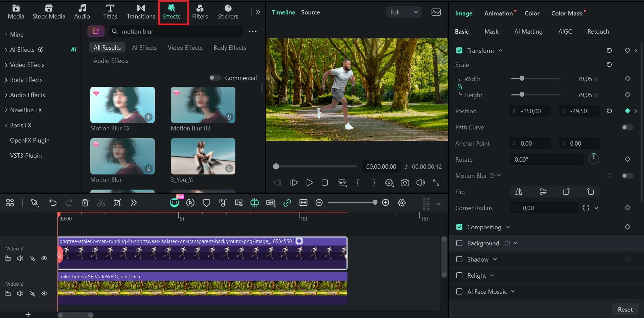Select the Video Effects filter tab
The height and width of the screenshot is (318, 644).
click(x=185, y=47)
